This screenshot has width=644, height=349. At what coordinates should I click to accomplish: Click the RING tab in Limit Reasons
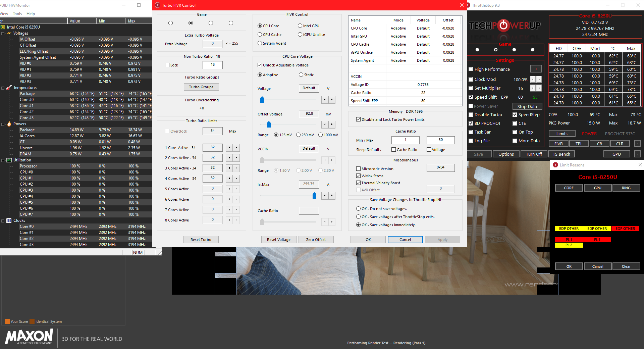(626, 188)
